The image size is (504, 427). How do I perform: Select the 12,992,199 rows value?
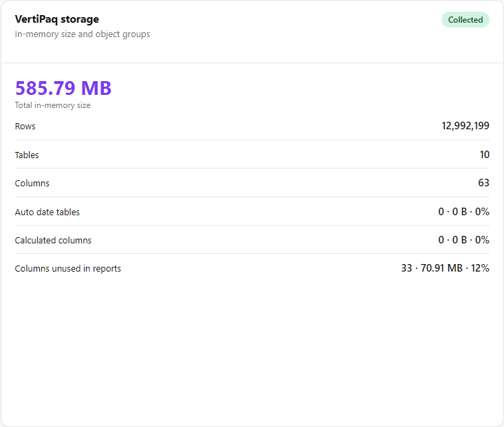point(465,126)
